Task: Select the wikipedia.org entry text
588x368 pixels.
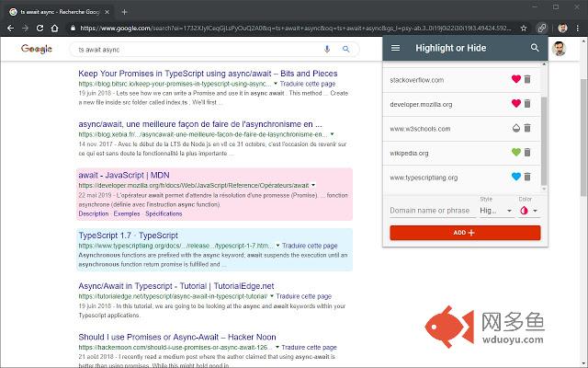Action: [409, 154]
